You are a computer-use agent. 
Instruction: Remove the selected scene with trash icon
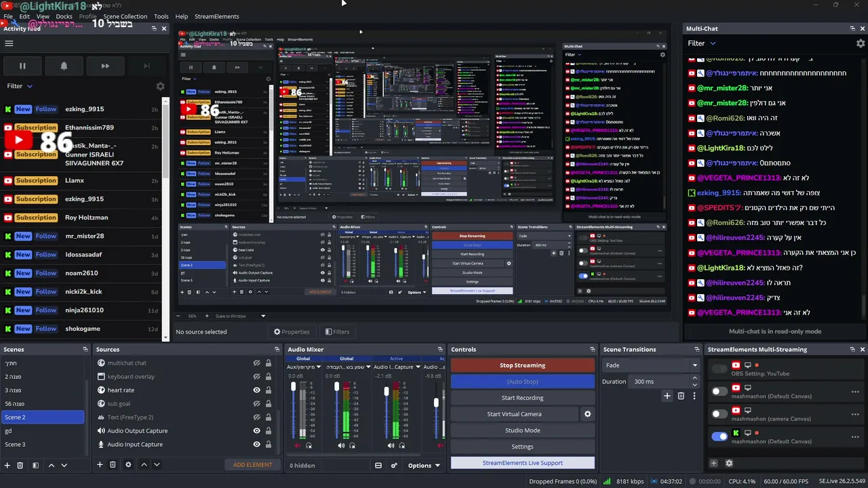tap(20, 465)
